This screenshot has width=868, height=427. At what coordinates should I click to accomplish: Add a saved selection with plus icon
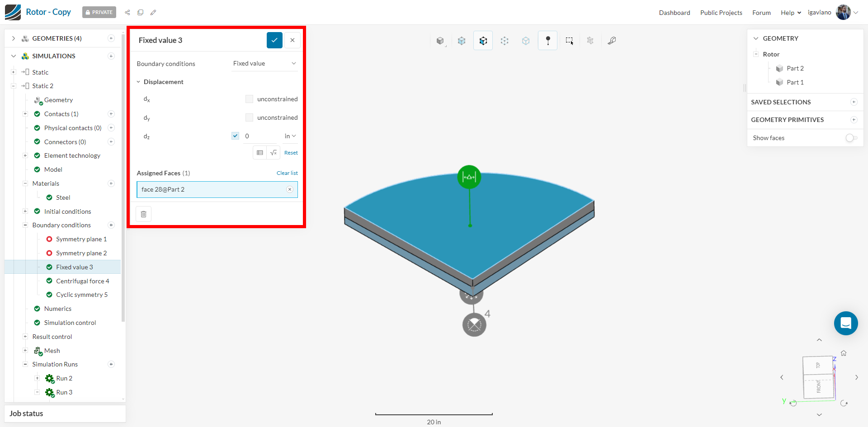click(x=854, y=102)
